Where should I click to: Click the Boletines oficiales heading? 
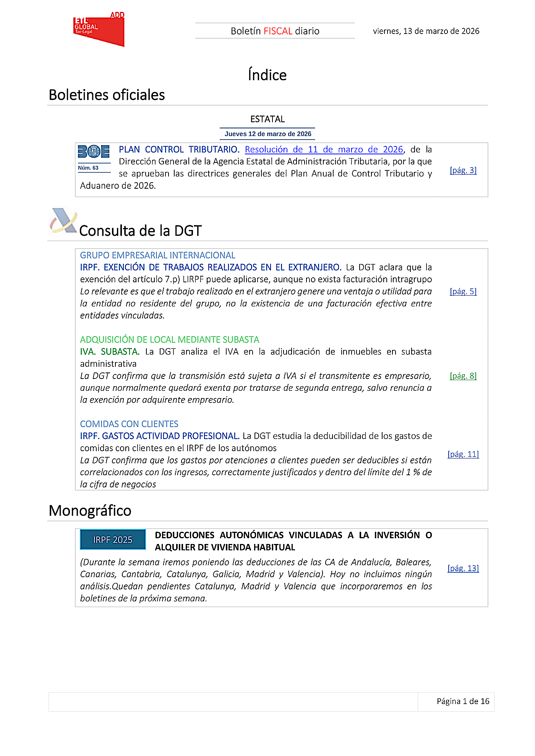(107, 95)
